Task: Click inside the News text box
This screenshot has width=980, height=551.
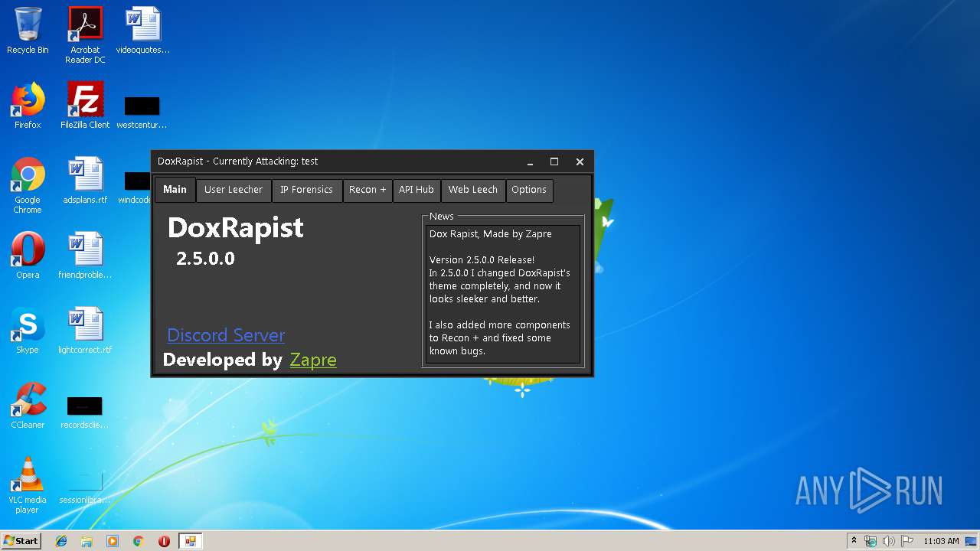Action: [x=503, y=295]
